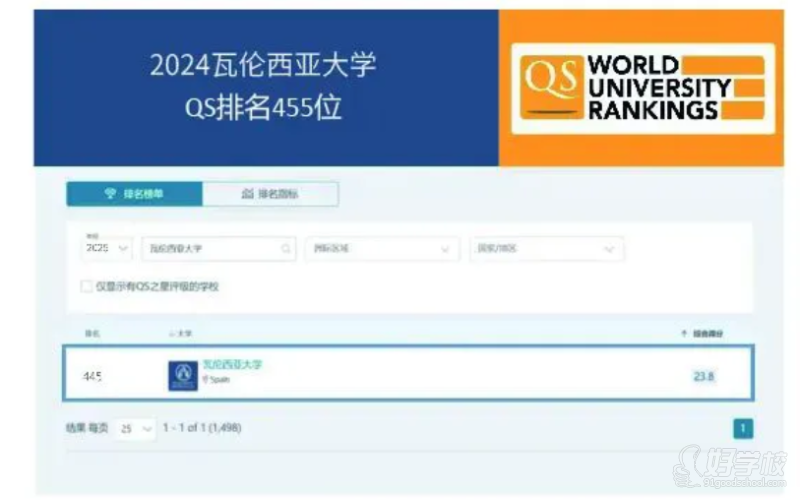Click the 23.8 overall score value
Image resolution: width=800 pixels, height=500 pixels.
tap(704, 376)
